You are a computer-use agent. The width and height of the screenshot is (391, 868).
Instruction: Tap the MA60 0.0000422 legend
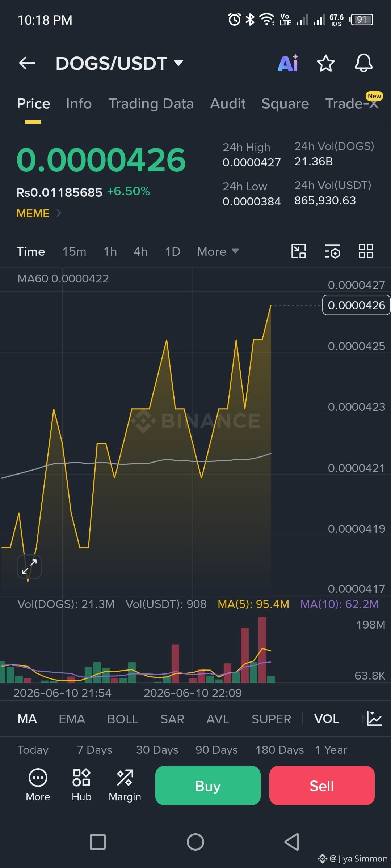tap(63, 278)
